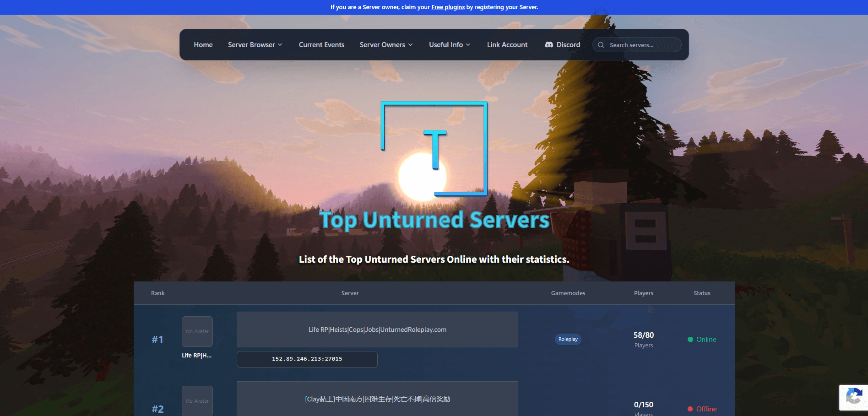
Task: Click the Rank column header
Action: point(157,293)
